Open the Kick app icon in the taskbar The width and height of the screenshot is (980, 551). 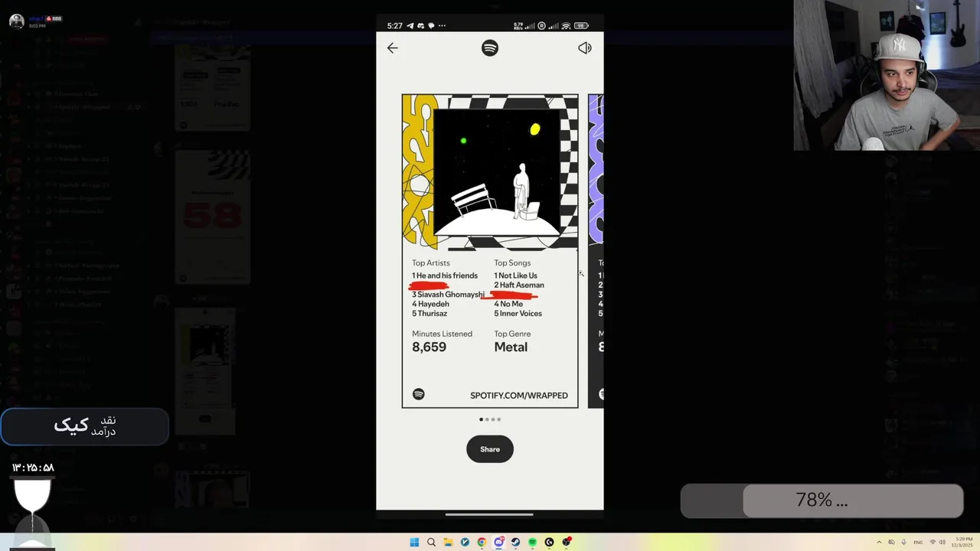[549, 542]
